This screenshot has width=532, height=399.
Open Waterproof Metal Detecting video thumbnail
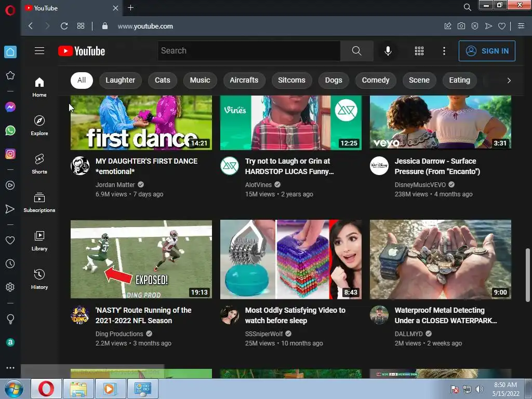[441, 260]
